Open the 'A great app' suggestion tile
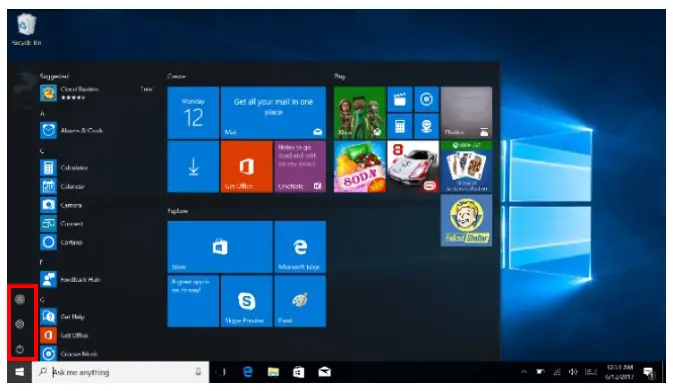 click(193, 301)
